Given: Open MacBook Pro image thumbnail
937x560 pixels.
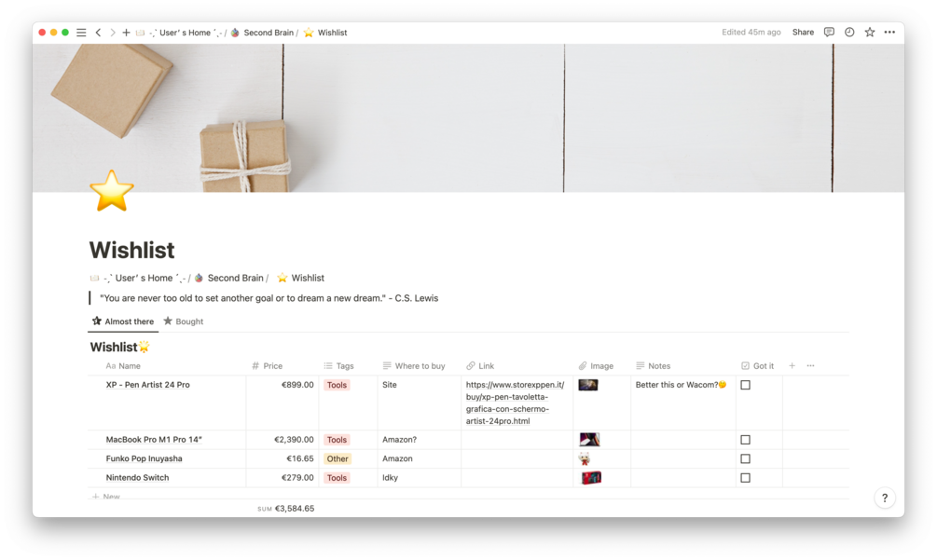Looking at the screenshot, I should point(589,440).
